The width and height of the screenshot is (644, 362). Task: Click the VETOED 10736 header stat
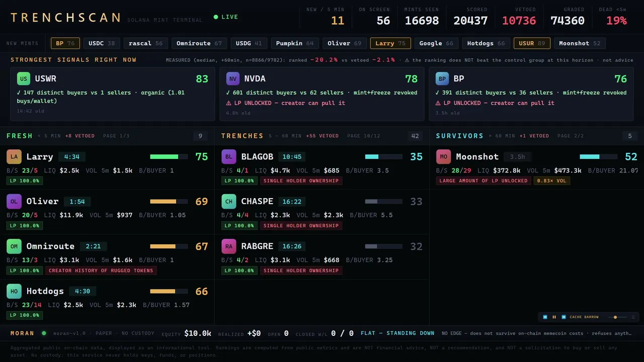click(x=519, y=17)
